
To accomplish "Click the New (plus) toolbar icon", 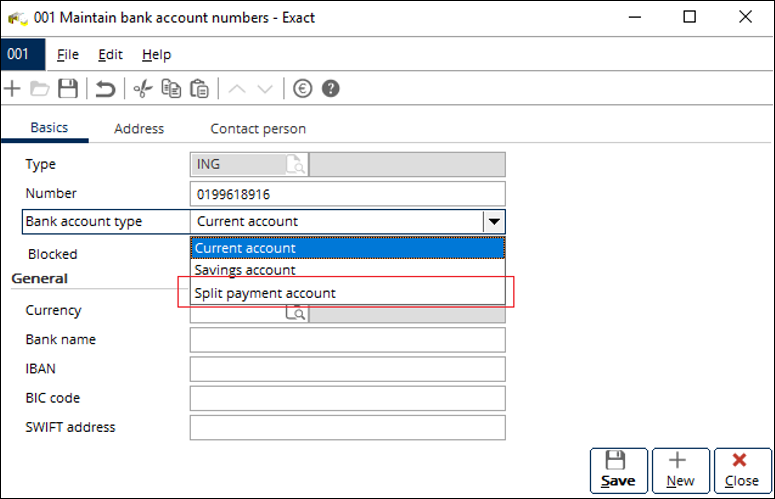I will (13, 89).
